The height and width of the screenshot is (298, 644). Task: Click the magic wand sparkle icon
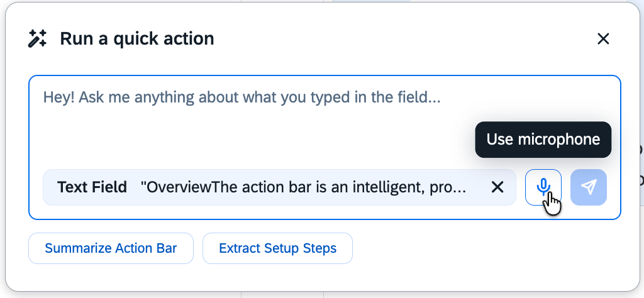pyautogui.click(x=38, y=39)
